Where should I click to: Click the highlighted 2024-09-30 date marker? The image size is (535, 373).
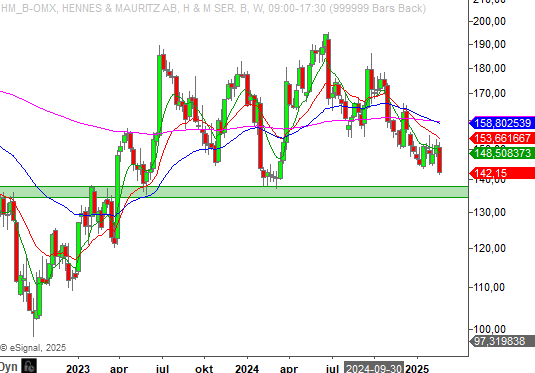pyautogui.click(x=374, y=369)
